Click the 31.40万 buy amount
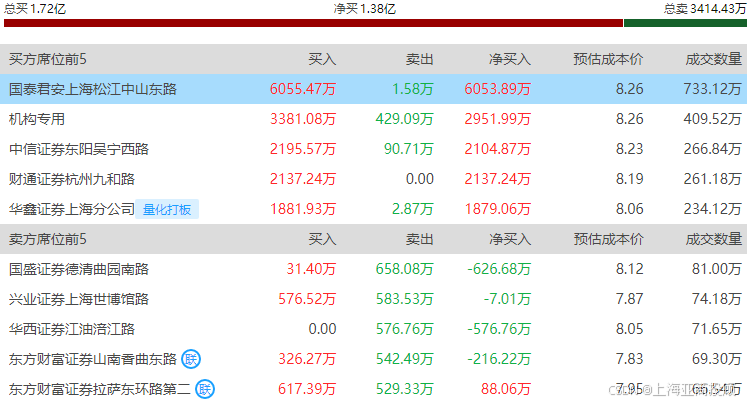747x403 pixels. pos(312,269)
